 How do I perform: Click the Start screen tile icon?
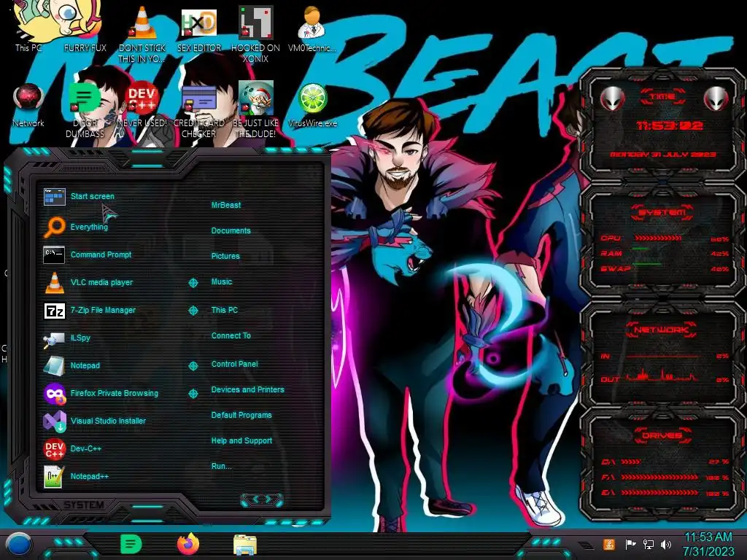[54, 196]
